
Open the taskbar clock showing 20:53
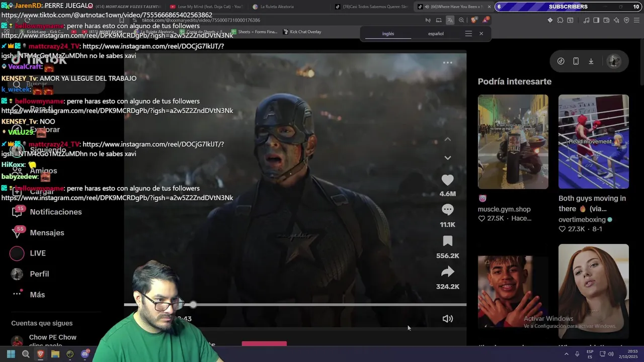(x=628, y=354)
